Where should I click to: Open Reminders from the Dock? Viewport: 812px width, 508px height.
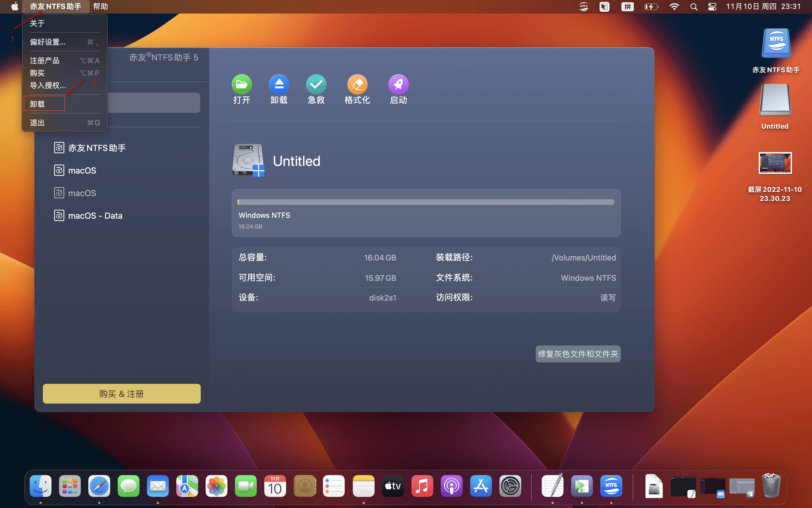coord(334,486)
